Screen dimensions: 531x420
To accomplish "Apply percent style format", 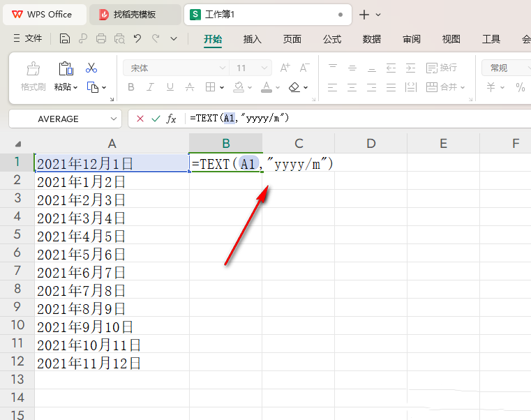I will tap(521, 87).
